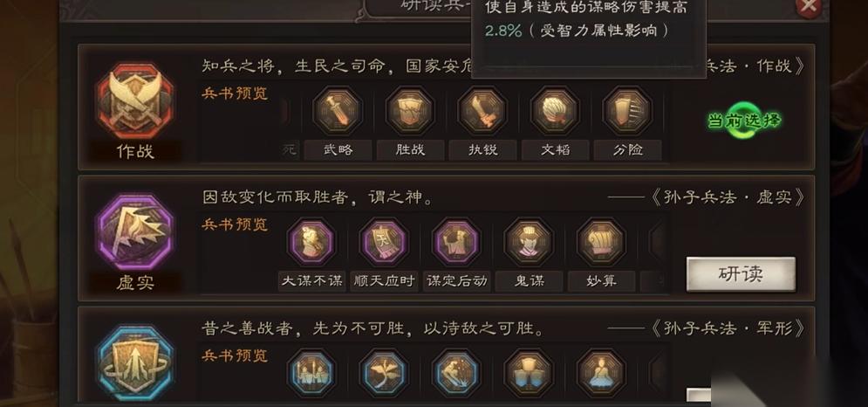Screen dimensions: 868x407
Task: Open the 谋定后动 skill icon
Action: 456,242
